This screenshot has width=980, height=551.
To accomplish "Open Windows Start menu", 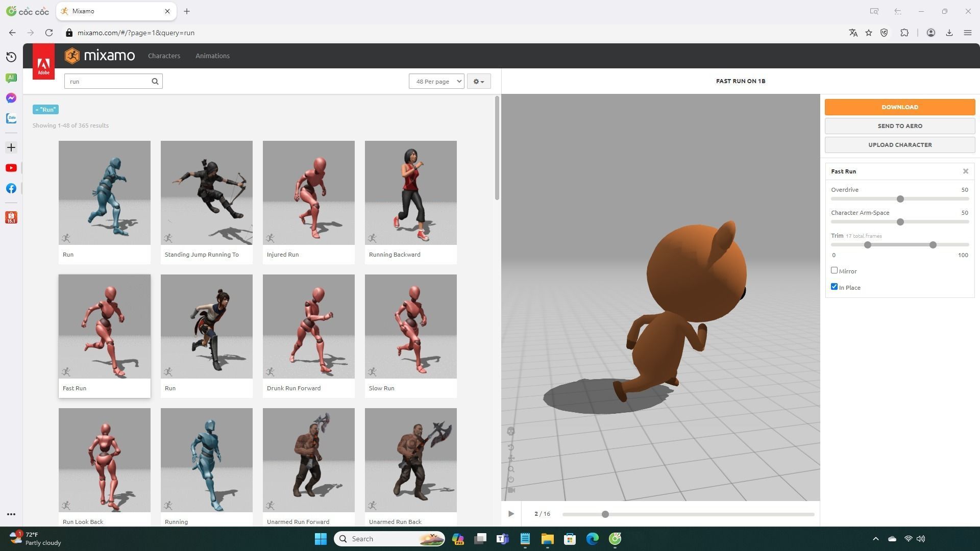I will pyautogui.click(x=321, y=539).
